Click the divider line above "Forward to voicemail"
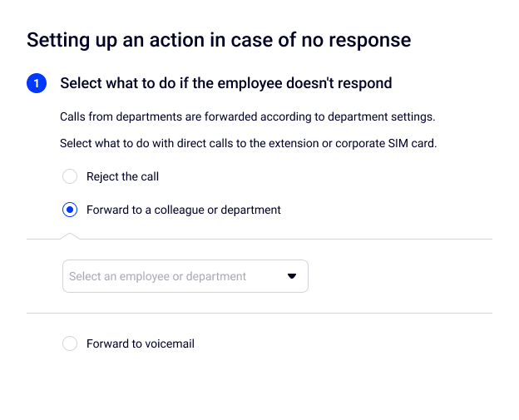The height and width of the screenshot is (420, 519). point(259,314)
